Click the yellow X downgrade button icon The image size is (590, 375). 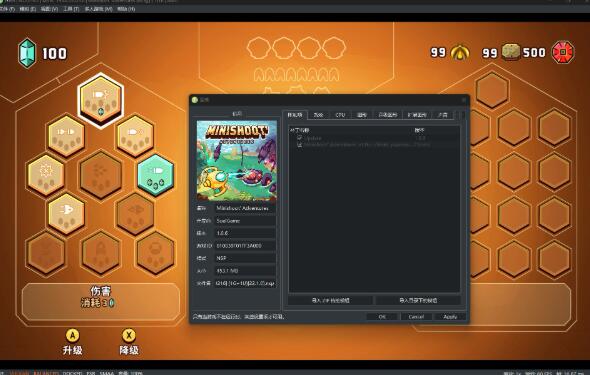tap(129, 335)
